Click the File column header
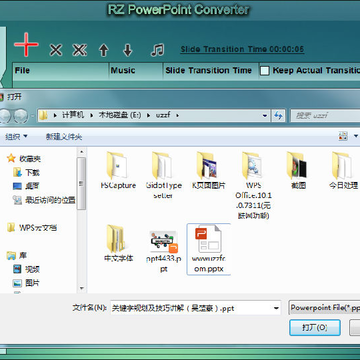The width and height of the screenshot is (360, 360). (61, 71)
